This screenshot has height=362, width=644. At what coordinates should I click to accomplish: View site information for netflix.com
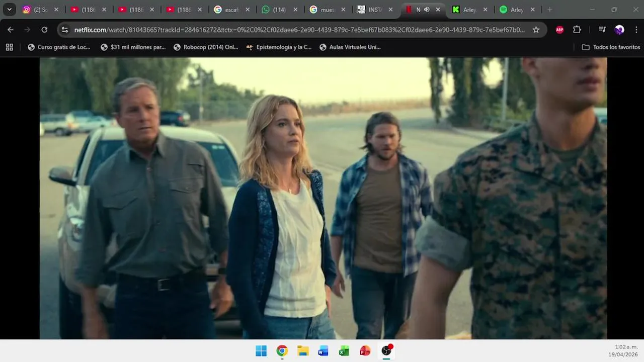(x=64, y=30)
